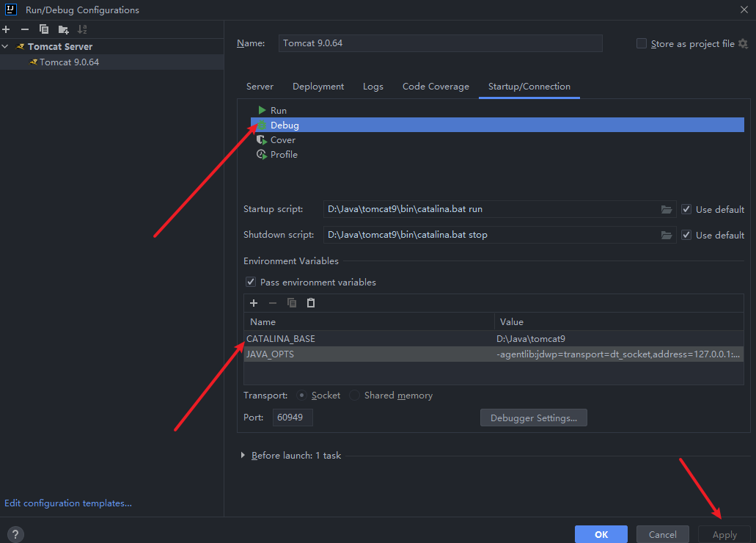Remove the selected environment variable
The image size is (756, 543).
coord(273,303)
